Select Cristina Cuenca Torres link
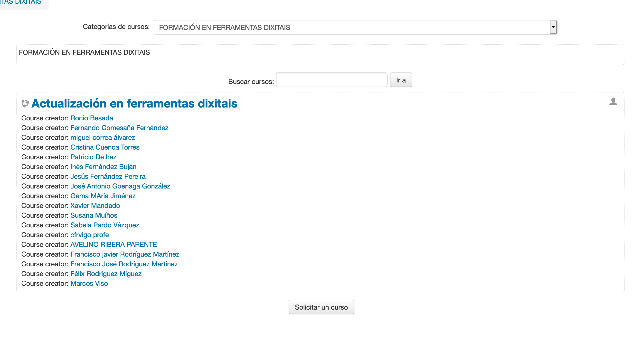This screenshot has height=358, width=644. tap(105, 147)
